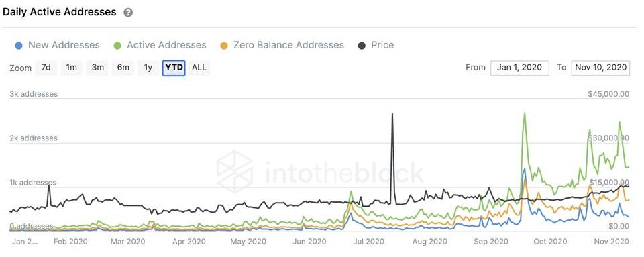Hide the New Addresses series label

click(64, 45)
